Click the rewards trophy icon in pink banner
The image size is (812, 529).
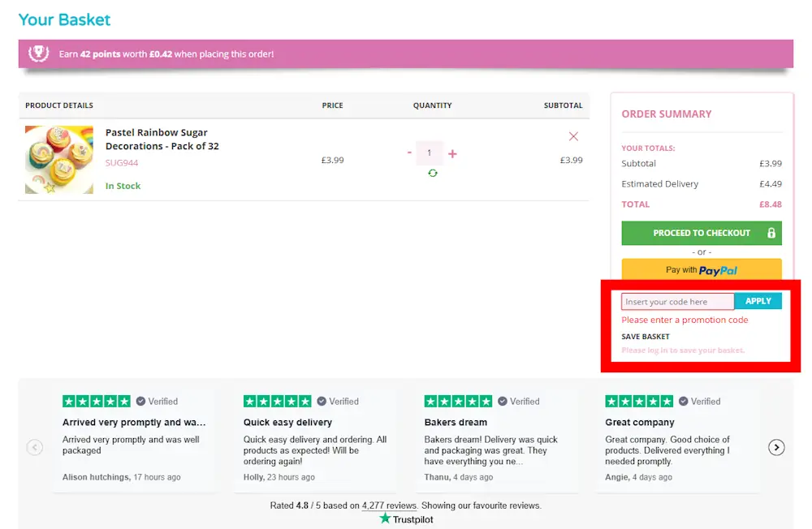coord(38,53)
